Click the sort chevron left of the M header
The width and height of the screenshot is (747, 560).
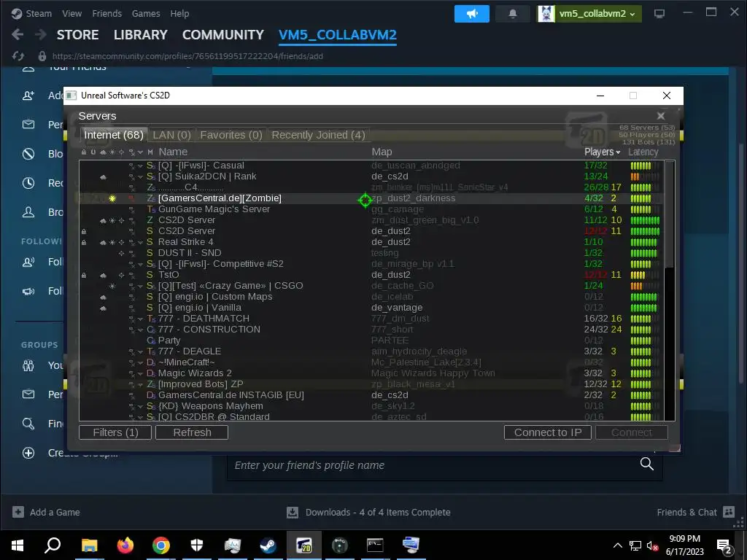point(140,152)
